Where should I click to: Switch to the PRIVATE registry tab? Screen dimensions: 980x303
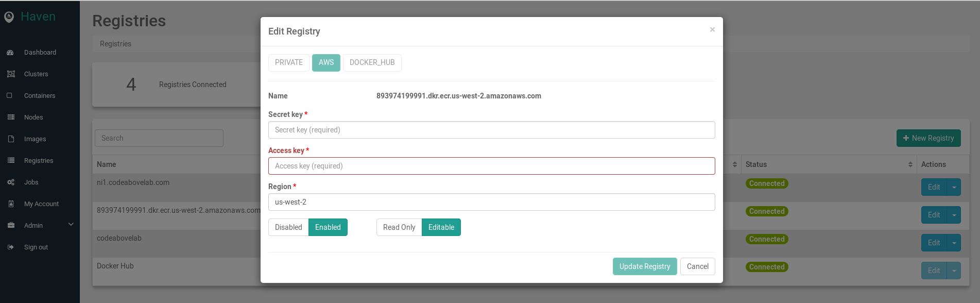tap(288, 62)
